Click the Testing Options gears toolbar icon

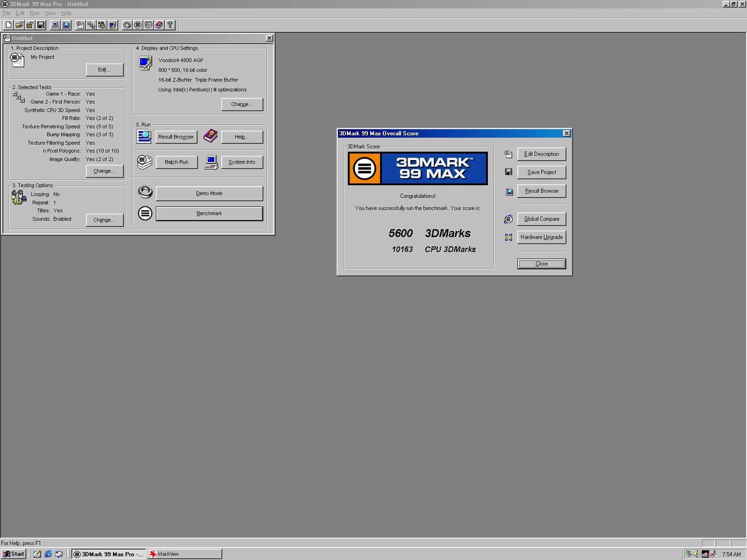102,25
